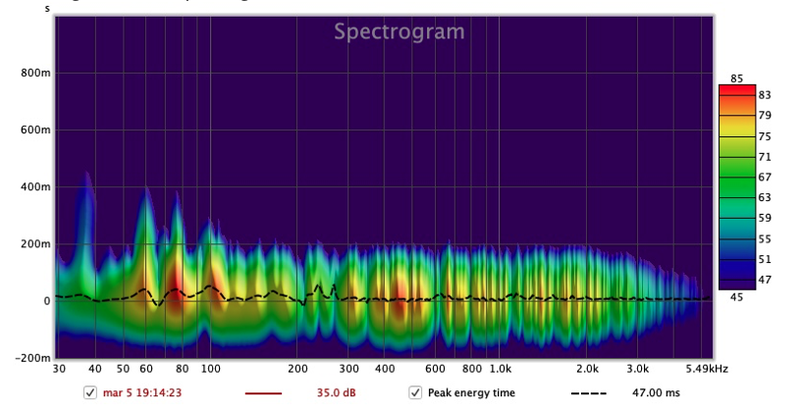The width and height of the screenshot is (800, 414).
Task: Click the Peak energy time label
Action: pos(471,393)
